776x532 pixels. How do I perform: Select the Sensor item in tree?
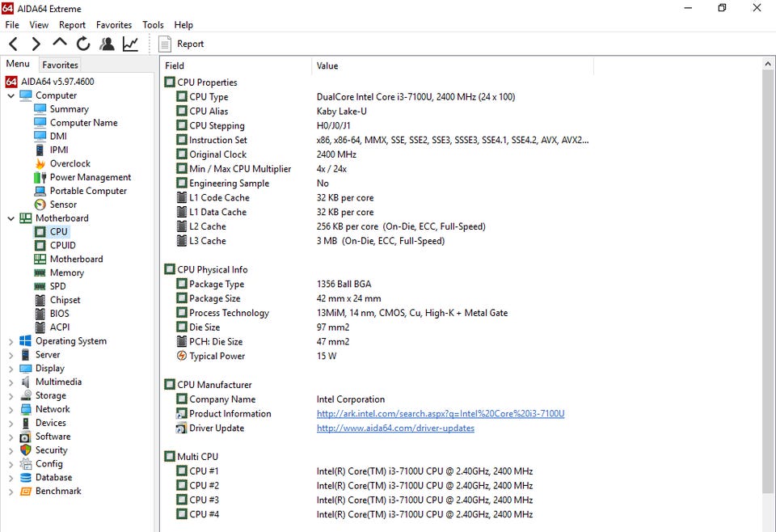[x=63, y=205]
